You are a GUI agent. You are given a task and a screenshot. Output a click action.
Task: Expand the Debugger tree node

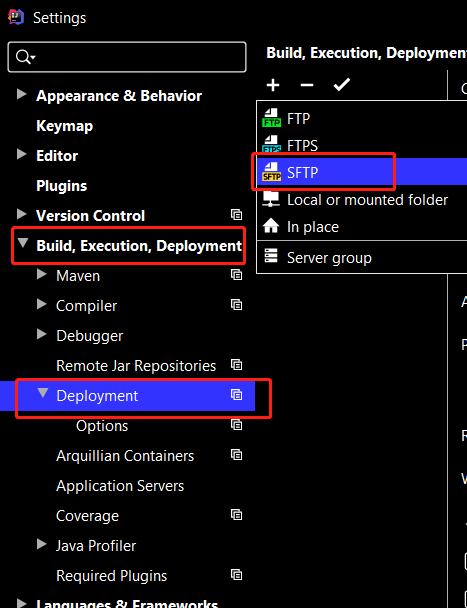click(42, 334)
